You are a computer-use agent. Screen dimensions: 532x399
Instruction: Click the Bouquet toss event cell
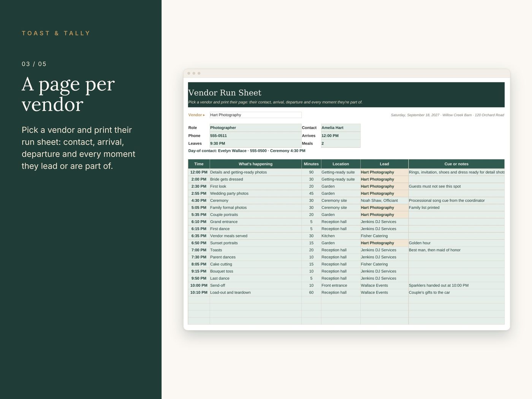(255, 271)
